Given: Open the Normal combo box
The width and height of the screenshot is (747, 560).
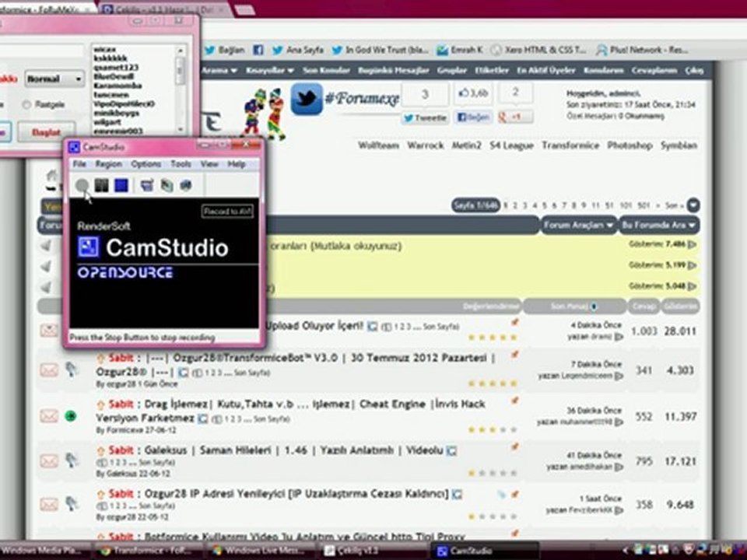Looking at the screenshot, I should (54, 79).
